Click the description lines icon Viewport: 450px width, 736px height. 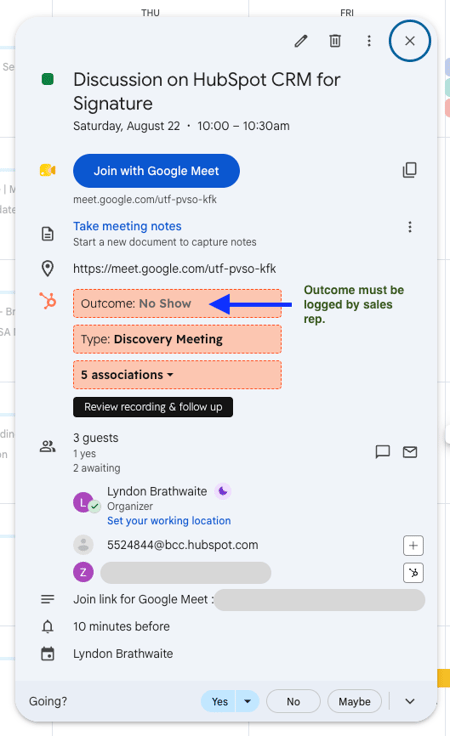47,599
